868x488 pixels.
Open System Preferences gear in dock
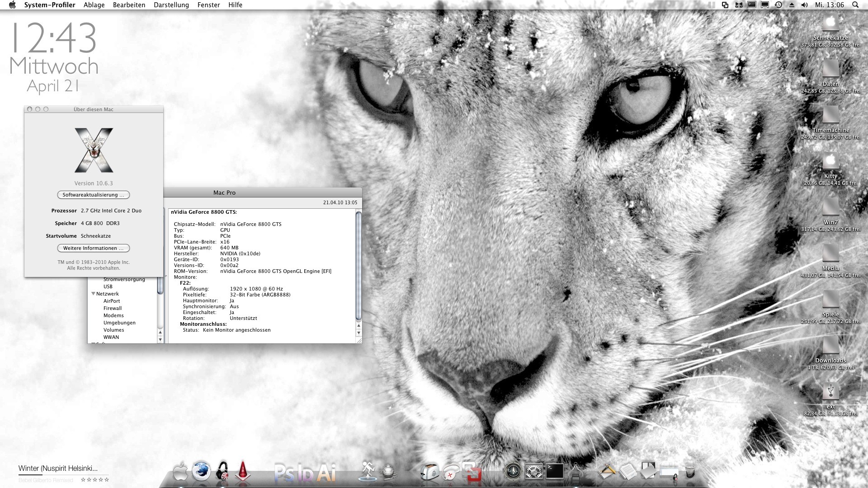533,472
